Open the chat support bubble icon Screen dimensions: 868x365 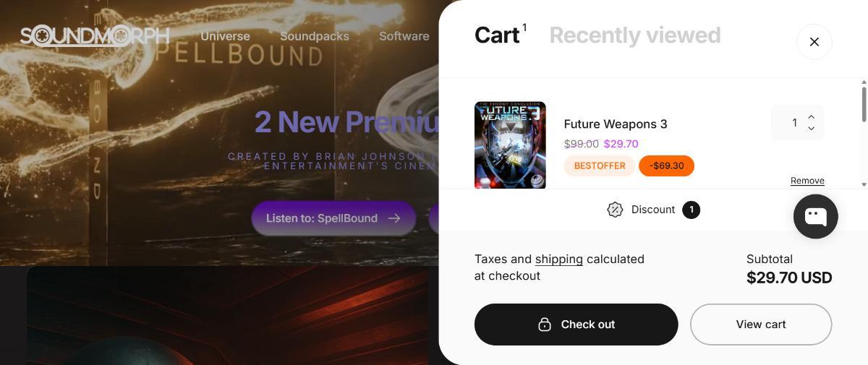click(x=815, y=216)
